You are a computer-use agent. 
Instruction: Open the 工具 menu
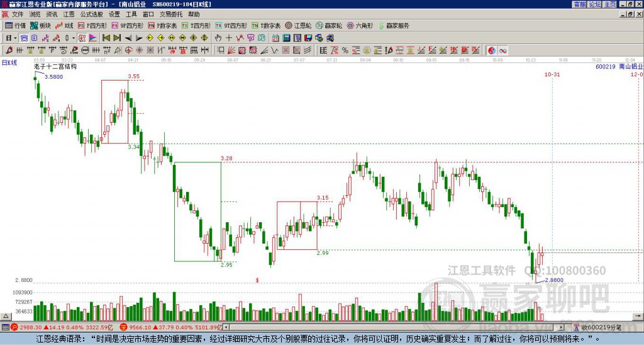click(131, 14)
